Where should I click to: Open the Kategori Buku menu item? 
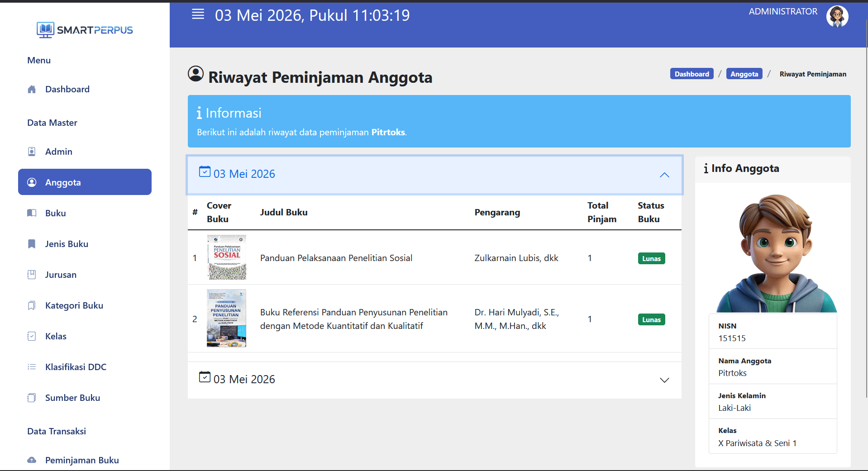(85, 305)
